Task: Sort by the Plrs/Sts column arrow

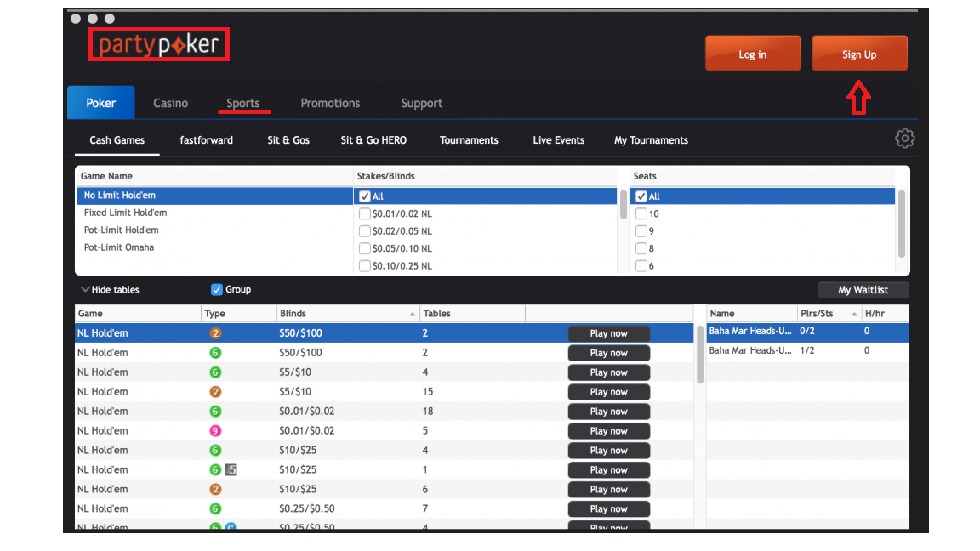Action: coord(854,314)
